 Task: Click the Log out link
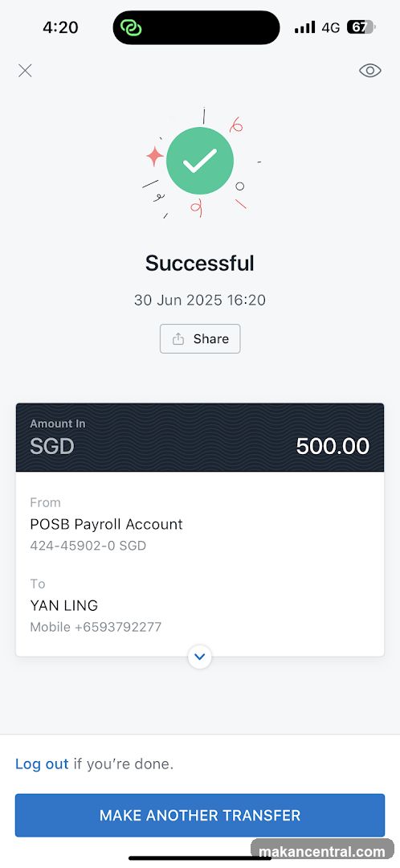click(x=42, y=764)
